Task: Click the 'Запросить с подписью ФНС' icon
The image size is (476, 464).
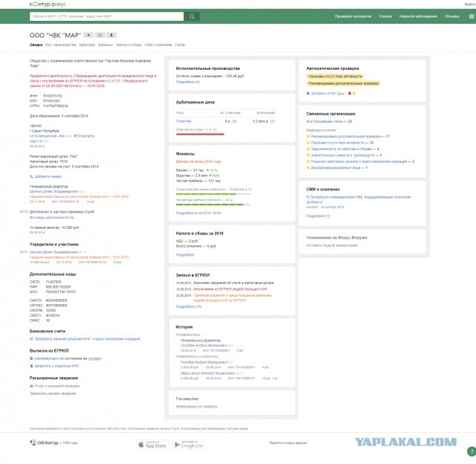Action: click(31, 366)
